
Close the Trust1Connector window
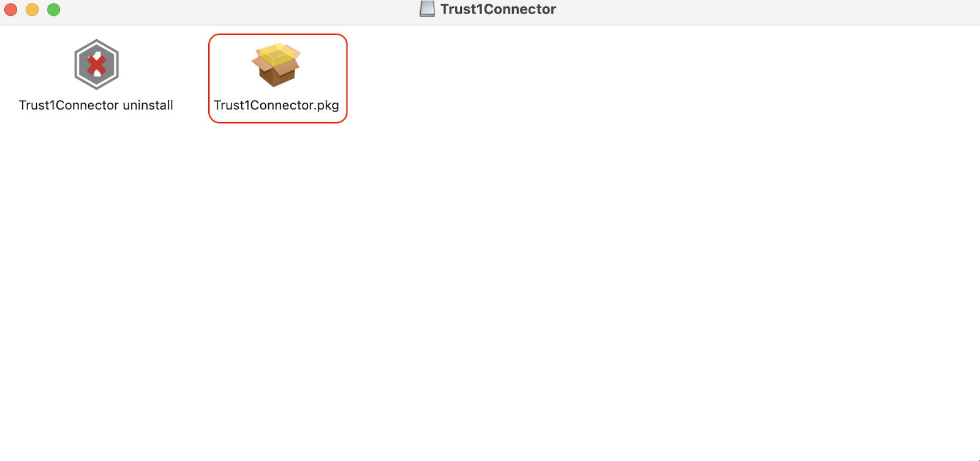(10, 9)
